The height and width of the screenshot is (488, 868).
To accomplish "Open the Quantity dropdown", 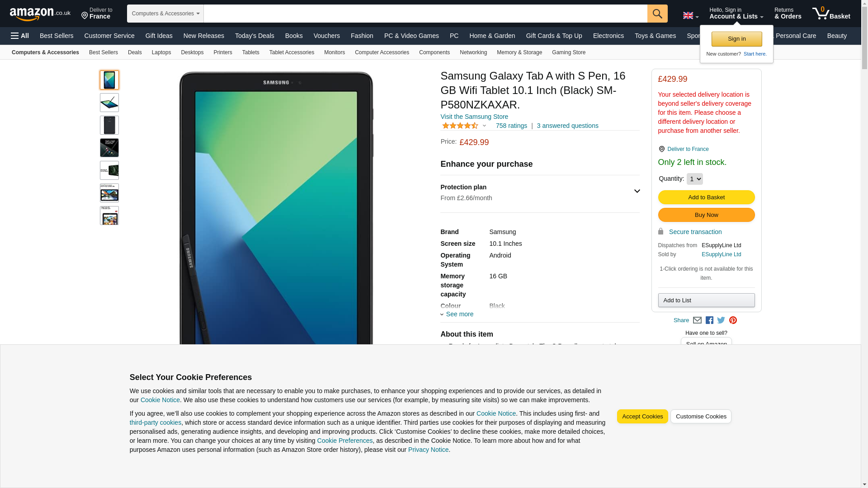I will click(694, 179).
